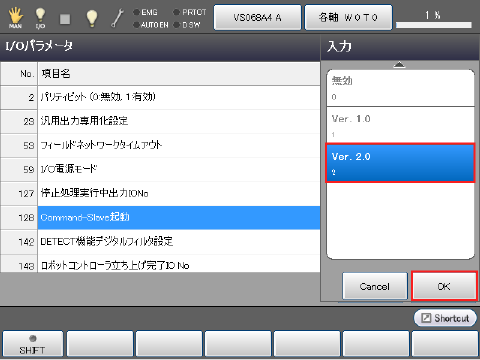Open the Shortcut button

click(445, 318)
